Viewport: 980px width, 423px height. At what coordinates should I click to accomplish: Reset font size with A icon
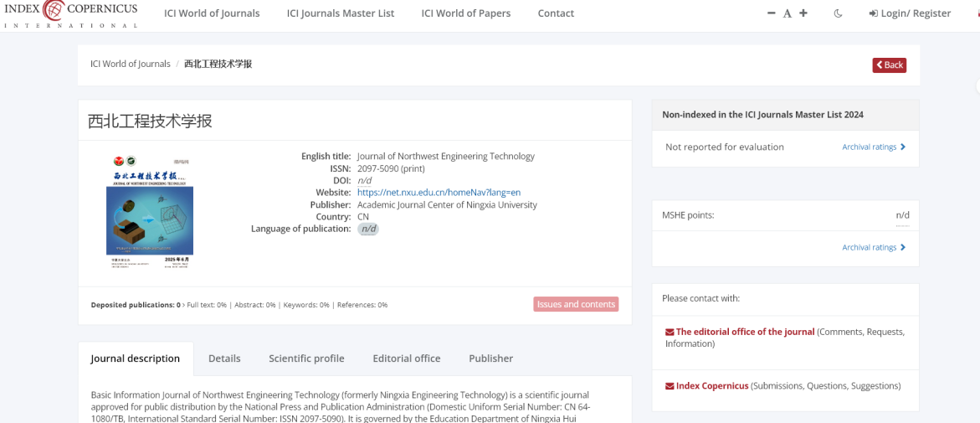[x=788, y=13]
